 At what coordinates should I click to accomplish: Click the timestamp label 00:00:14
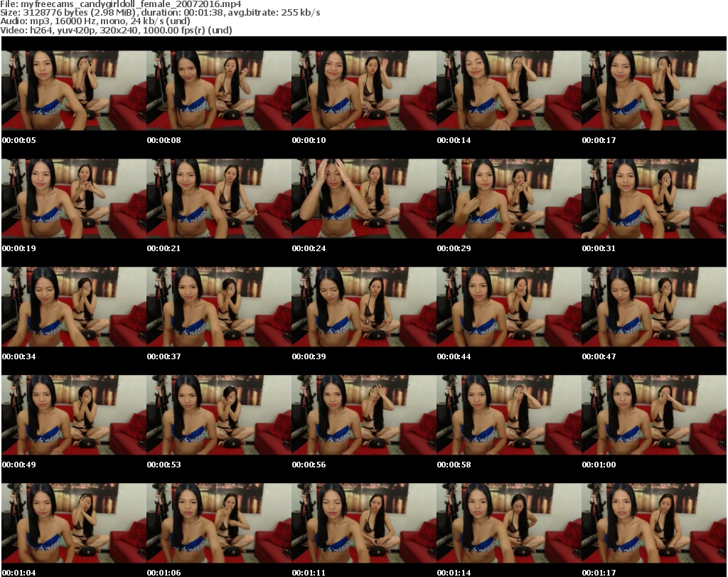pyautogui.click(x=454, y=140)
